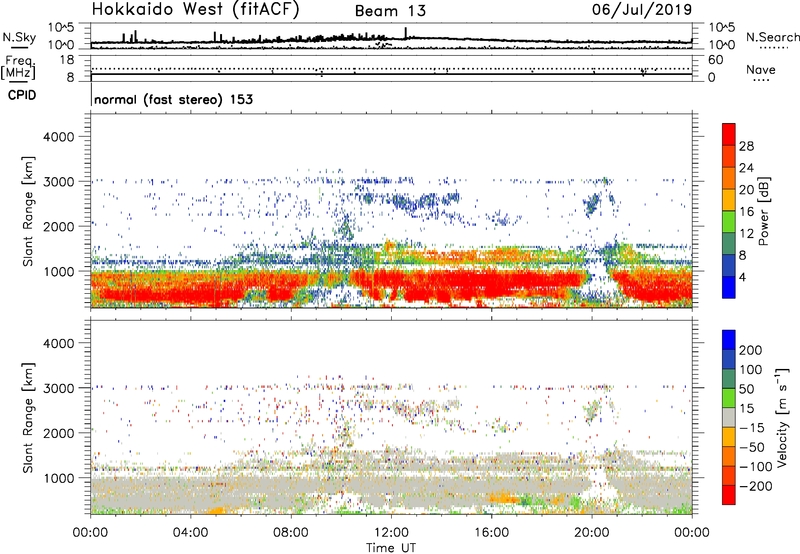800x554 pixels.
Task: Click the 'Time UT' axis title
Action: click(391, 548)
